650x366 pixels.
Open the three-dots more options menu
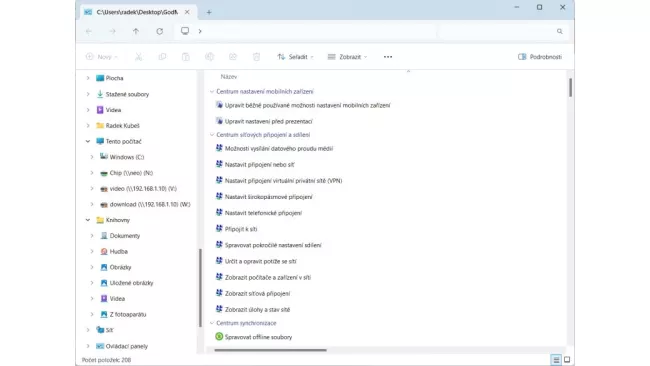[388, 57]
